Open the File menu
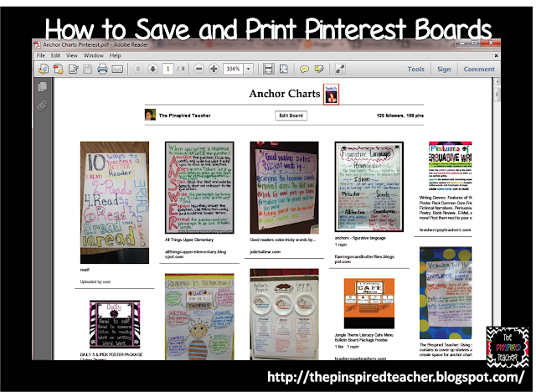 tap(41, 55)
